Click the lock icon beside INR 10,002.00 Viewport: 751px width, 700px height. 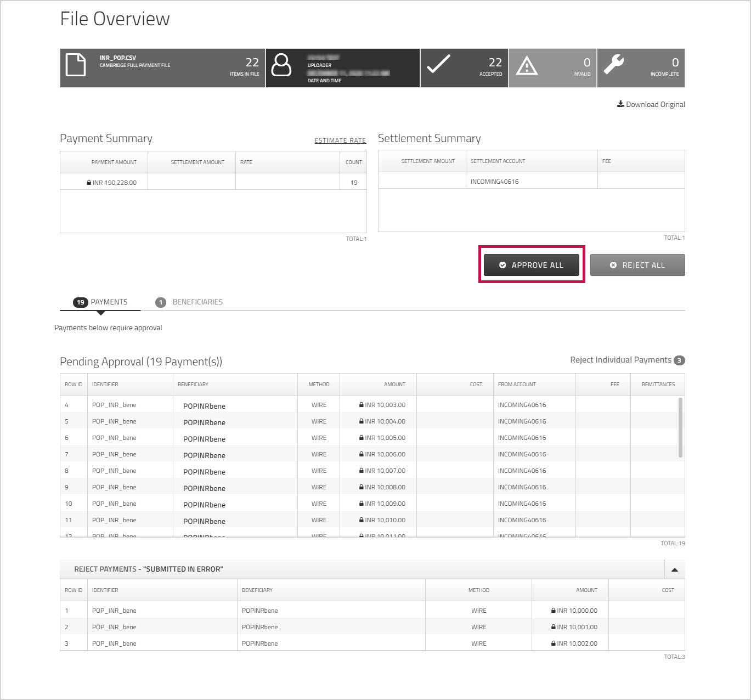coord(554,643)
